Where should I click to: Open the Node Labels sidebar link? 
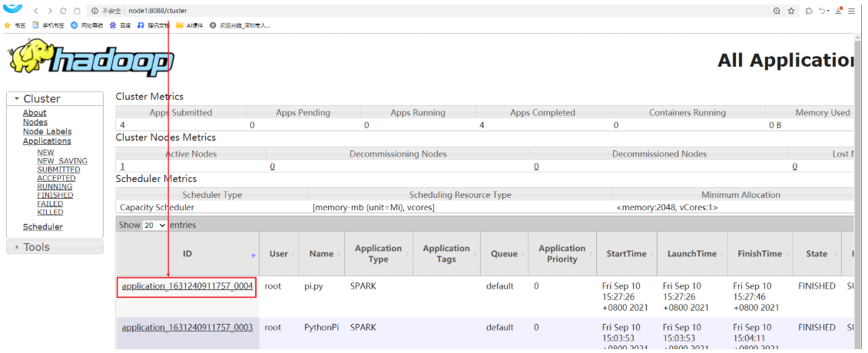[x=47, y=132]
